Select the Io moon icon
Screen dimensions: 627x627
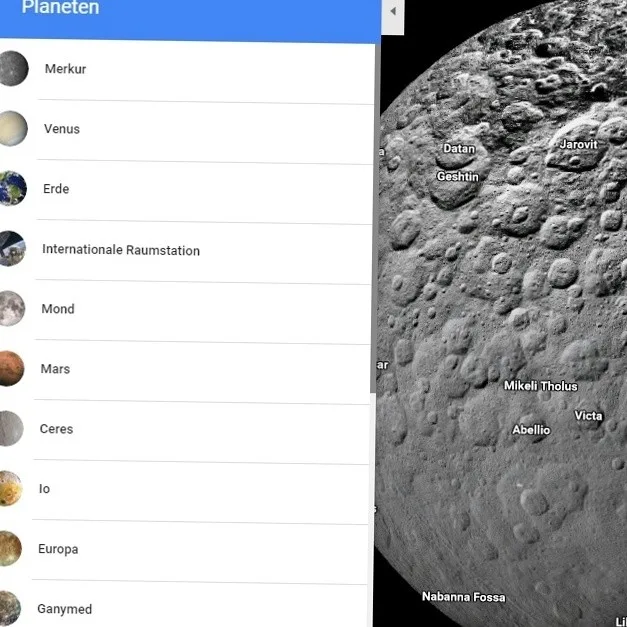11,488
